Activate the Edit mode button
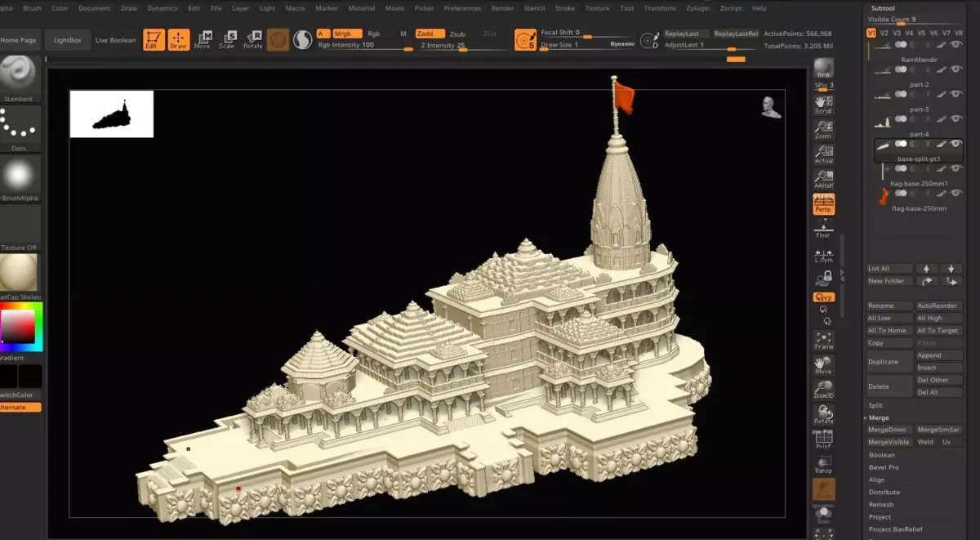 point(153,39)
